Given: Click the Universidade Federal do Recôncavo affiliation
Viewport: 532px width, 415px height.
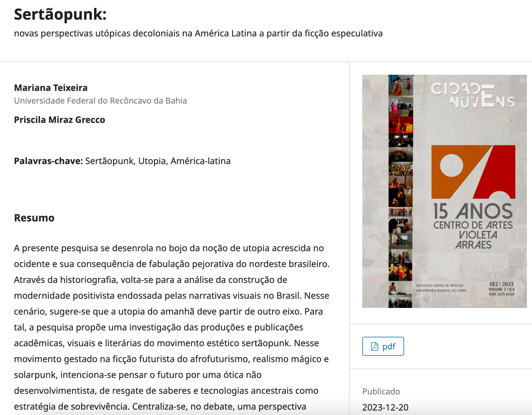Looking at the screenshot, I should [x=100, y=101].
